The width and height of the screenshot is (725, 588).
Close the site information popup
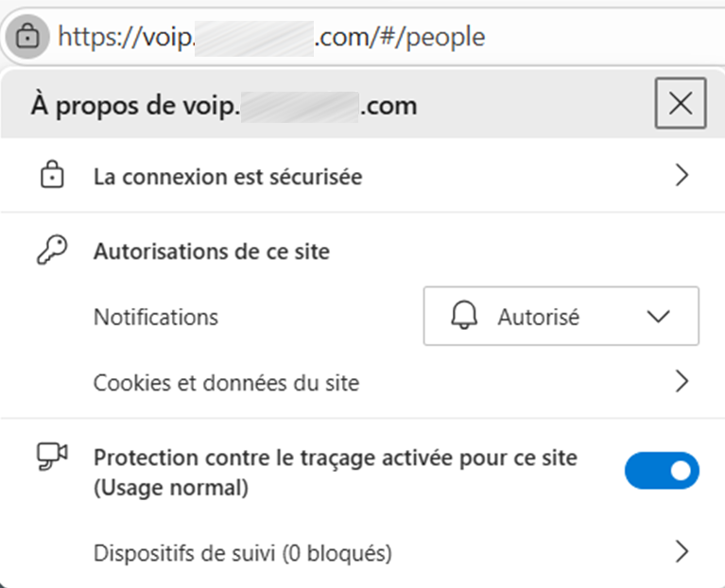[681, 104]
